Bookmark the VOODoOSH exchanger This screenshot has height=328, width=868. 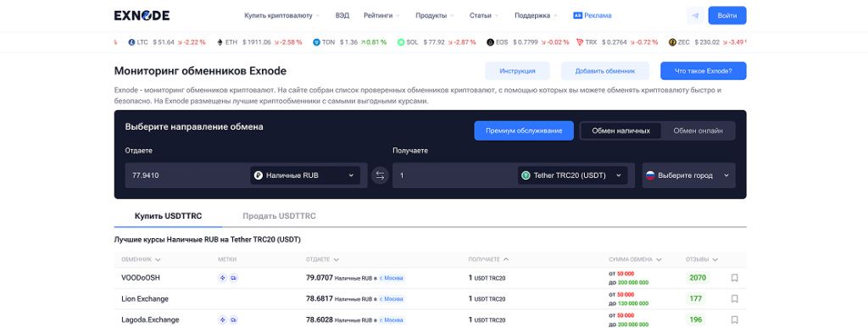735,278
